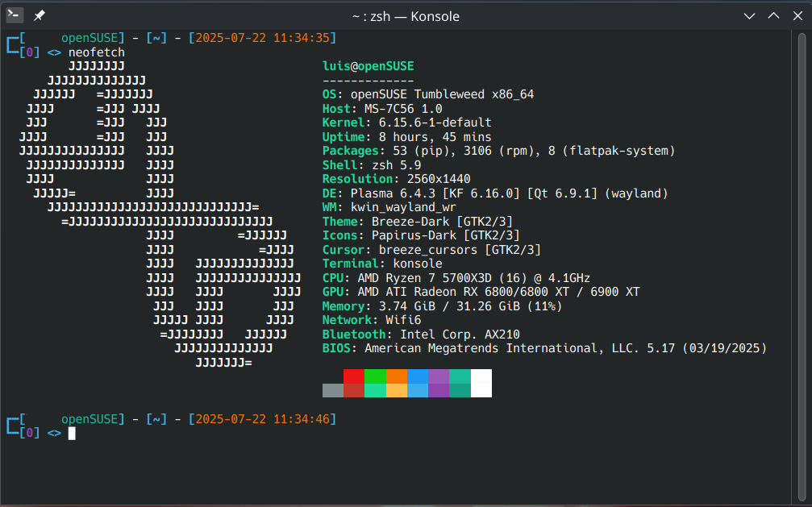
Task: Close the Konsole window
Action: pos(797,16)
